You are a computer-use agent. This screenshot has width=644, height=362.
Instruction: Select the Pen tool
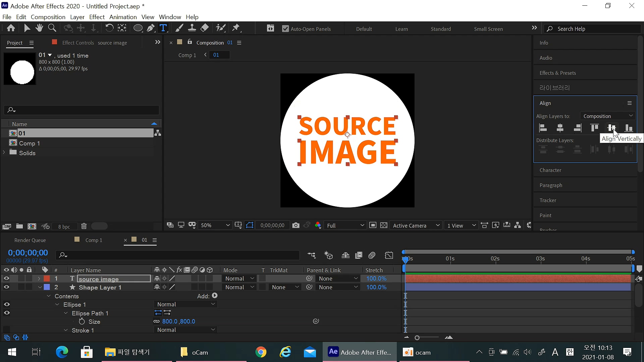(151, 28)
